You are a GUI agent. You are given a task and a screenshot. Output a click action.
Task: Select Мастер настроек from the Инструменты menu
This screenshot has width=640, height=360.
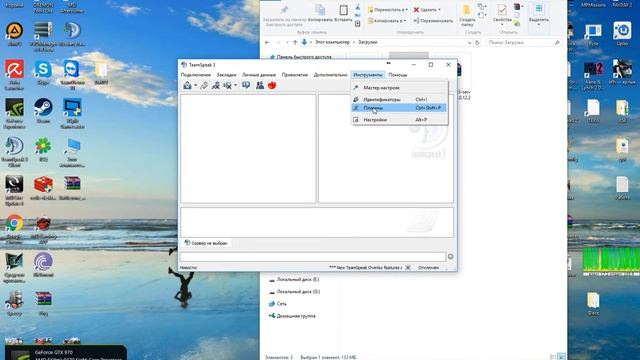click(x=400, y=88)
